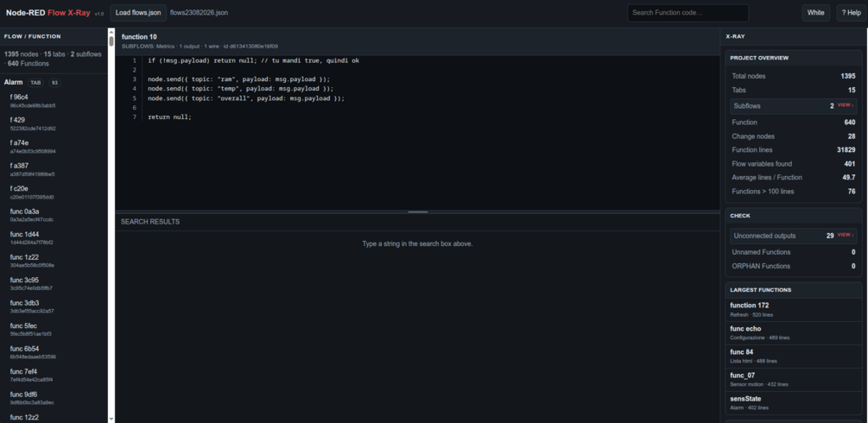Click the sidebar scrollbar up arrow
The image size is (868, 423).
(111, 32)
